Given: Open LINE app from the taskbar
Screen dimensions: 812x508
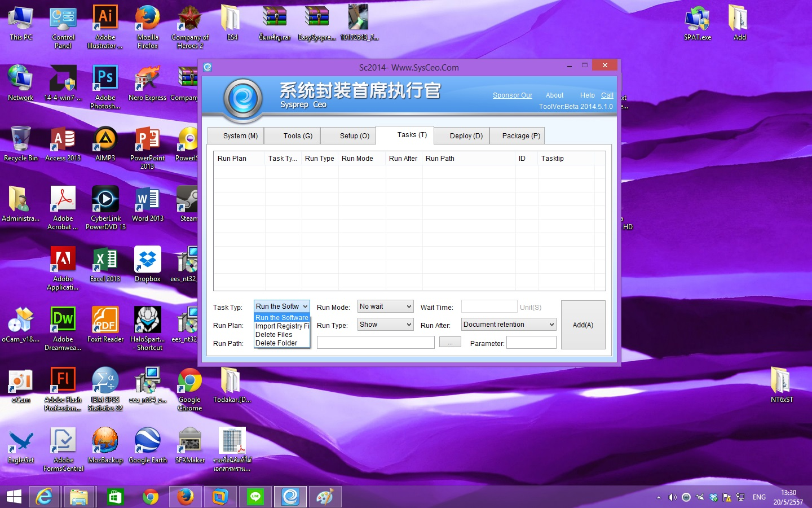Looking at the screenshot, I should click(x=255, y=497).
